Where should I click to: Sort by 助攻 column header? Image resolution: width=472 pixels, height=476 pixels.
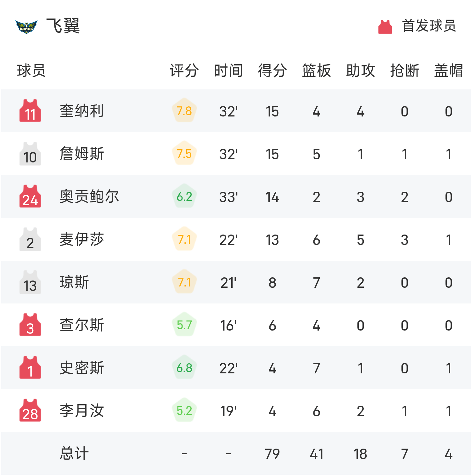(360, 71)
